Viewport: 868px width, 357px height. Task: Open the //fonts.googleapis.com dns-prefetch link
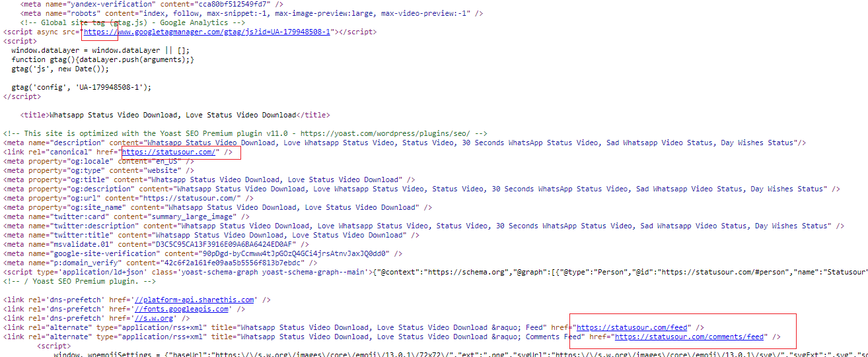(182, 309)
